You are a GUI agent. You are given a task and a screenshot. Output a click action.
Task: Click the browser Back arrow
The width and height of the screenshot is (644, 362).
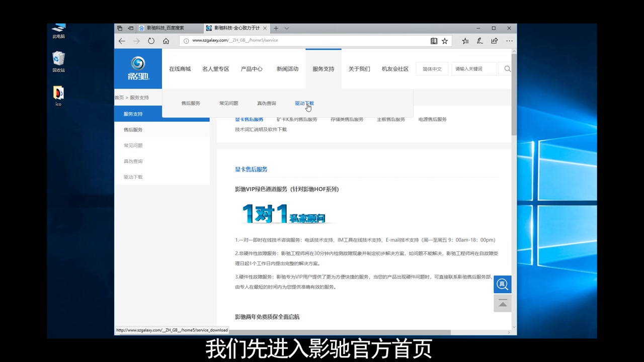(121, 41)
